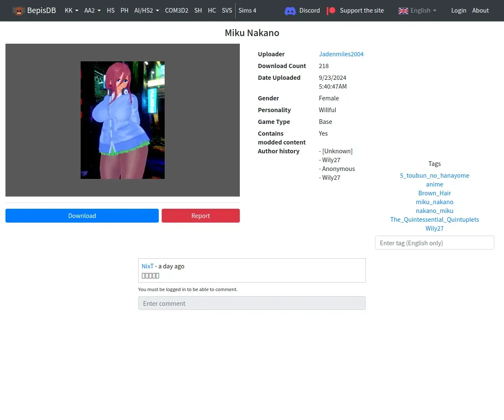Click Support the site link
504x420 pixels.
tap(362, 10)
